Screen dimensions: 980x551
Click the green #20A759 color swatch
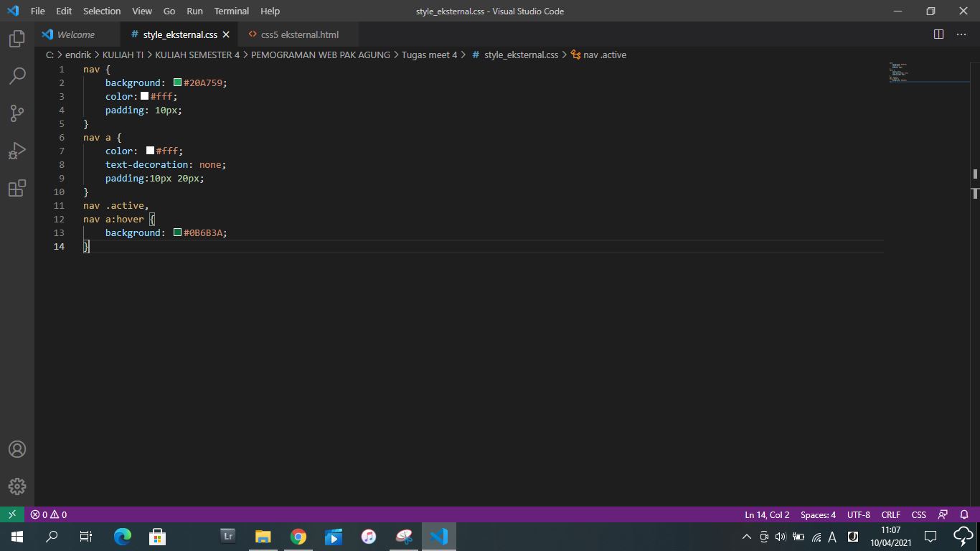(x=176, y=82)
